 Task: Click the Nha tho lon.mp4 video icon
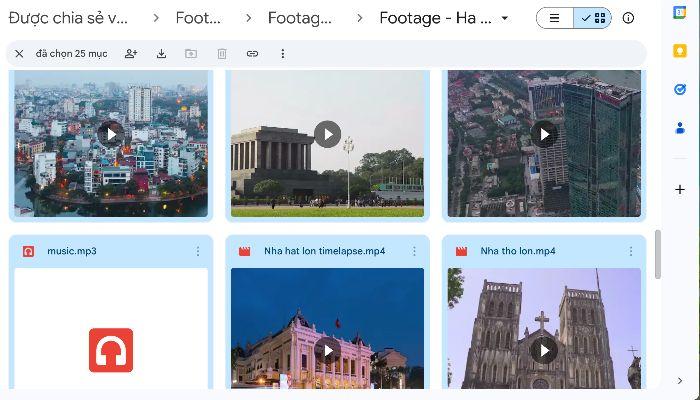pyautogui.click(x=461, y=251)
